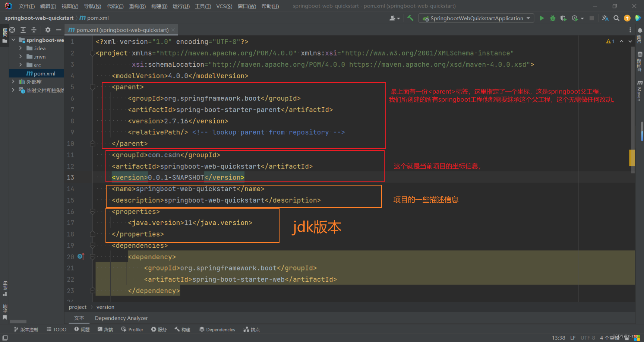This screenshot has width=644, height=342.
Task: Click UTF-8 encoding in status bar
Action: pyautogui.click(x=588, y=338)
